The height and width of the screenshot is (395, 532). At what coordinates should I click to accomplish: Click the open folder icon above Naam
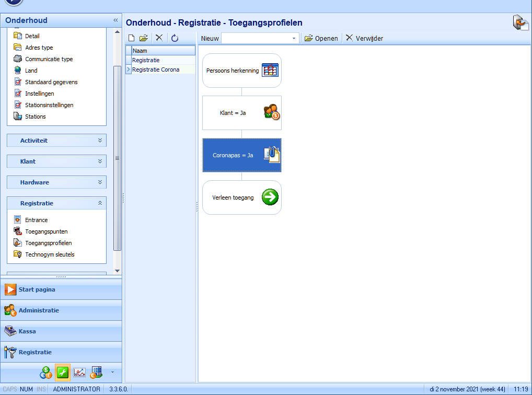point(144,38)
